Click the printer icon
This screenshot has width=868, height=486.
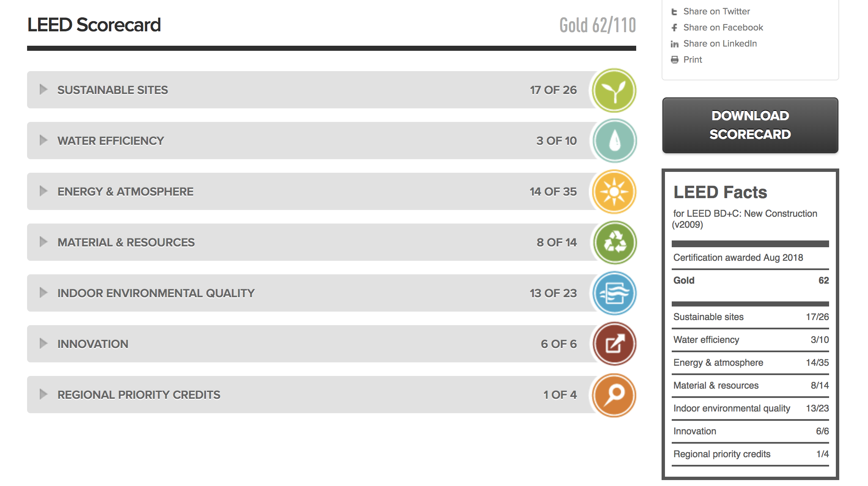click(x=675, y=60)
